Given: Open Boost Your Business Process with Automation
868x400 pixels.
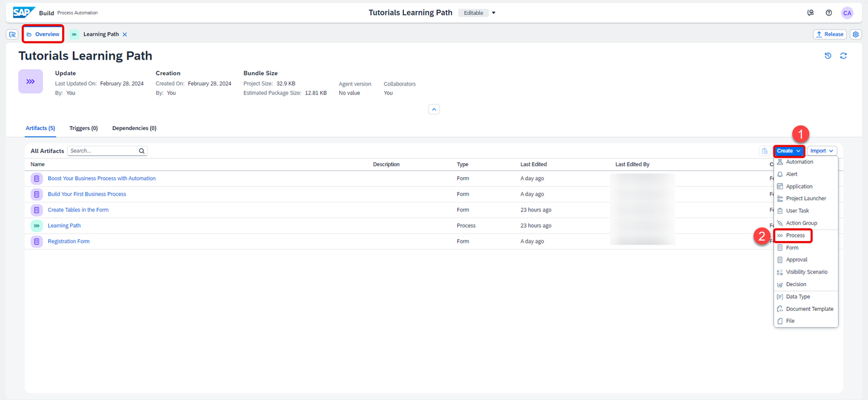Looking at the screenshot, I should tap(102, 179).
